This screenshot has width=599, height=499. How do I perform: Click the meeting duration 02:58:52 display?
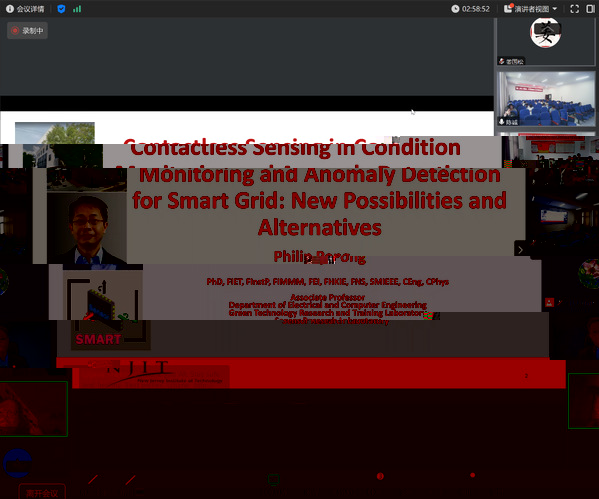[476, 9]
